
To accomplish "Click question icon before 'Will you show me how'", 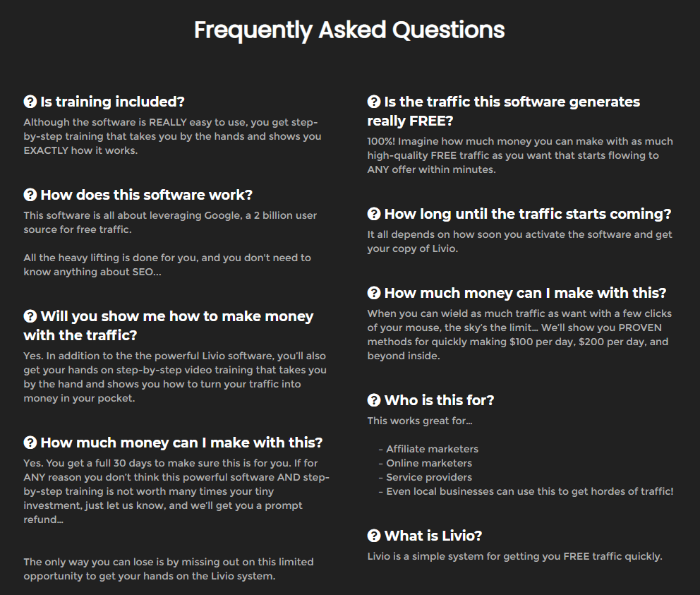I will pos(30,316).
